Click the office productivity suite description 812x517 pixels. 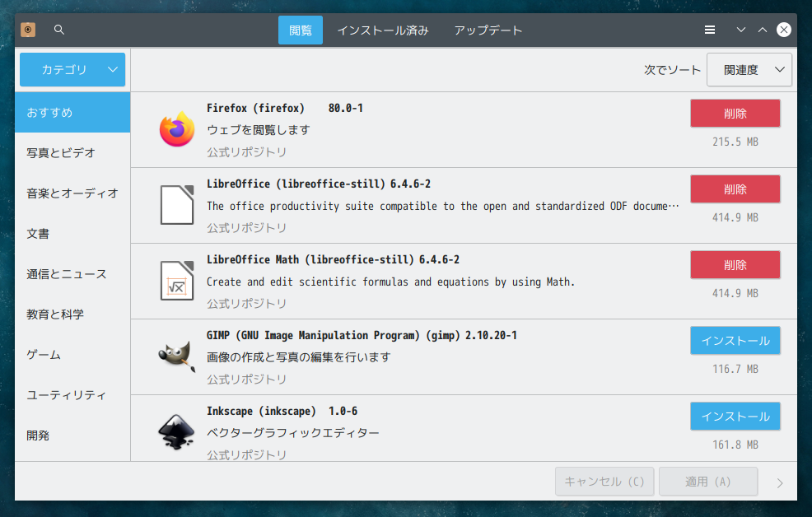(443, 206)
